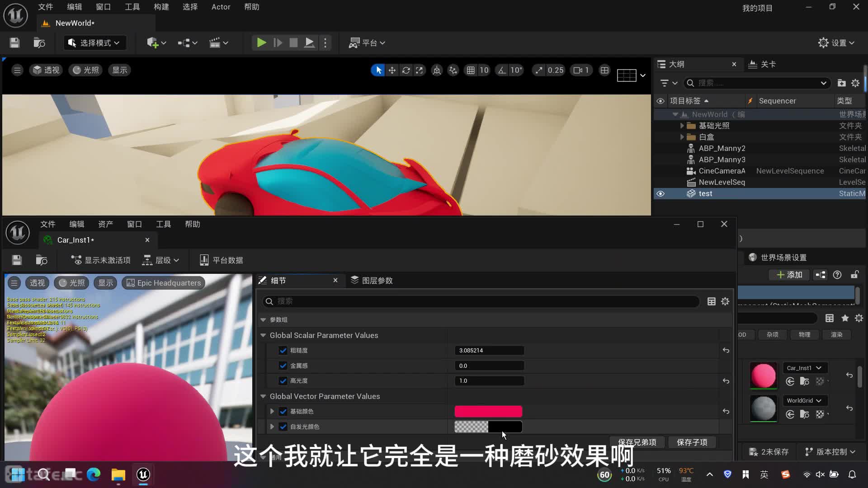The width and height of the screenshot is (868, 488).
Task: Open the add content dropdown
Action: tap(156, 43)
